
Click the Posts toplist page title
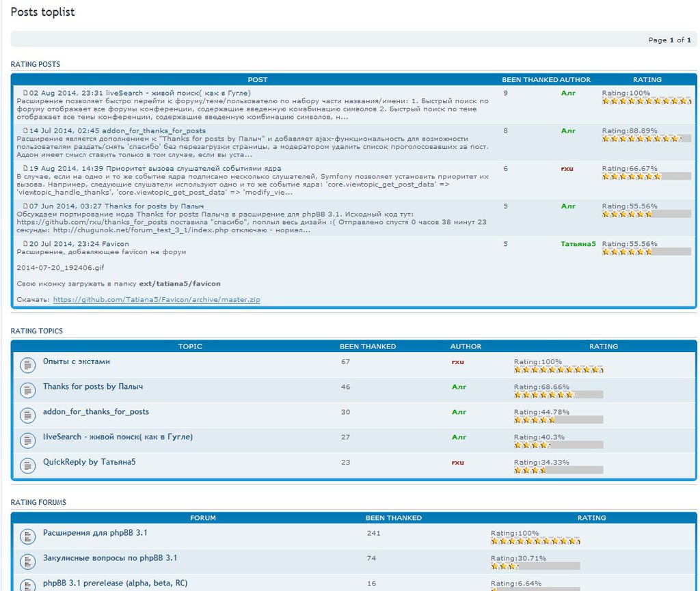pyautogui.click(x=43, y=12)
